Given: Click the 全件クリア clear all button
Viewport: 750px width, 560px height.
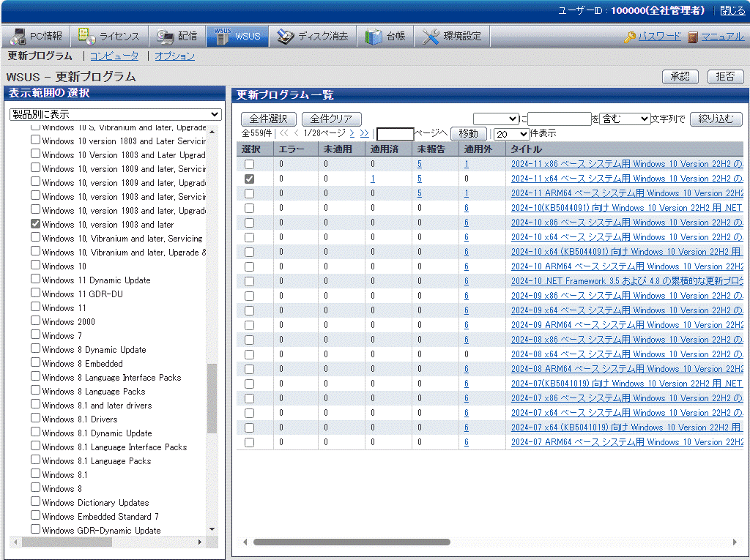Looking at the screenshot, I should (331, 119).
